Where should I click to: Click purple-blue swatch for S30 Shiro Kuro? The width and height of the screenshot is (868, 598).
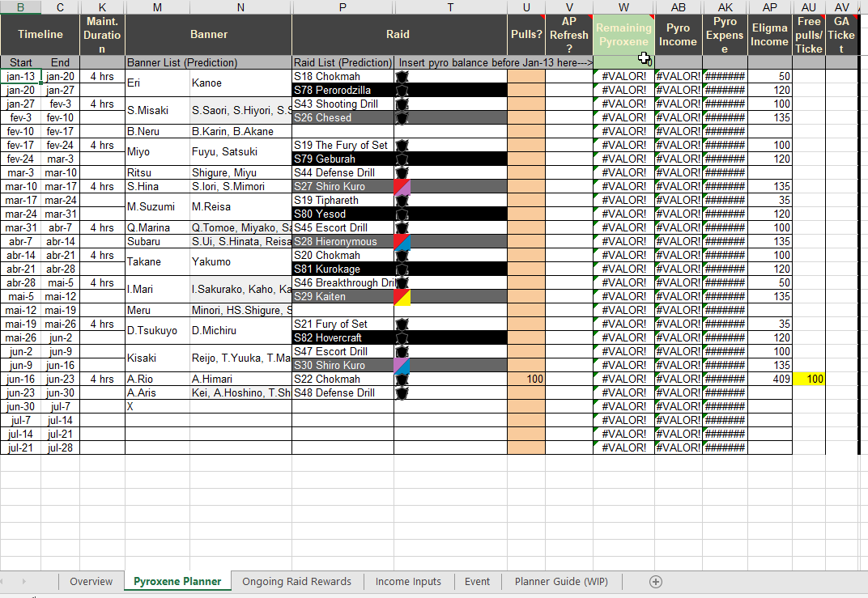coord(402,365)
